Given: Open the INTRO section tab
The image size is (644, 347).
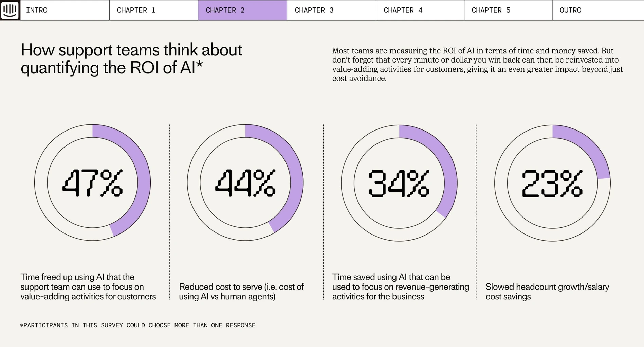Looking at the screenshot, I should click(x=65, y=10).
